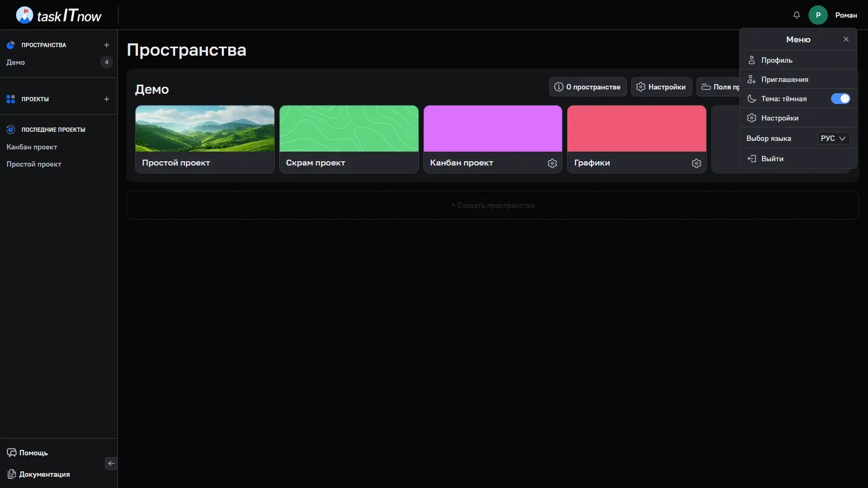Select the green Скрам проект card cover
The width and height of the screenshot is (868, 488).
349,129
